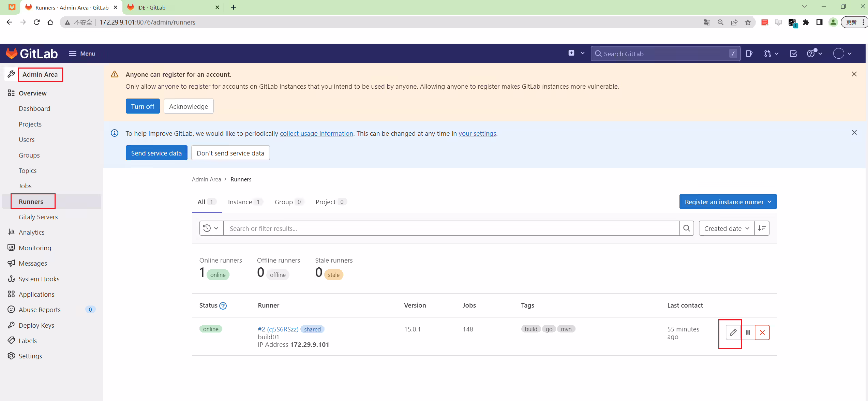Dismiss the registration warning banner

[x=854, y=74]
